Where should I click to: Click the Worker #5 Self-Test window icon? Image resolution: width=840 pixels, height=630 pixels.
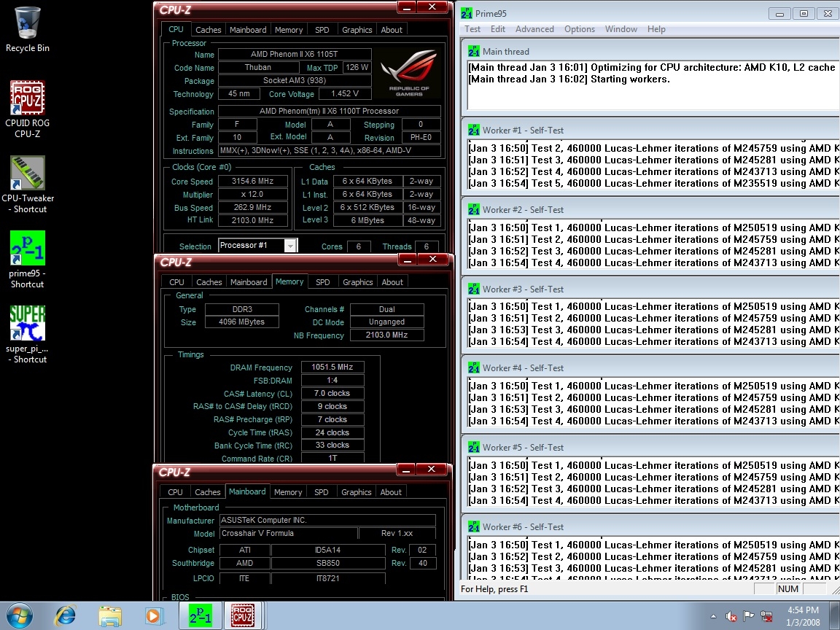point(473,447)
